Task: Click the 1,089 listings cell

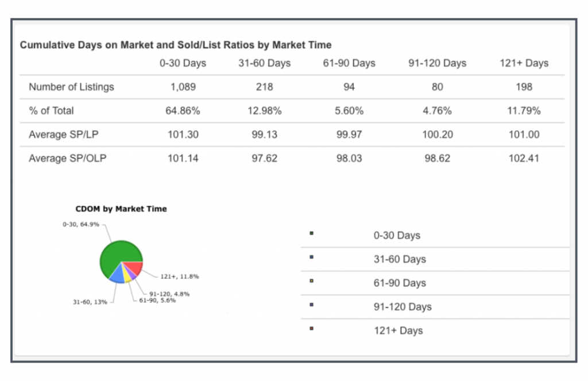Action: pos(183,87)
